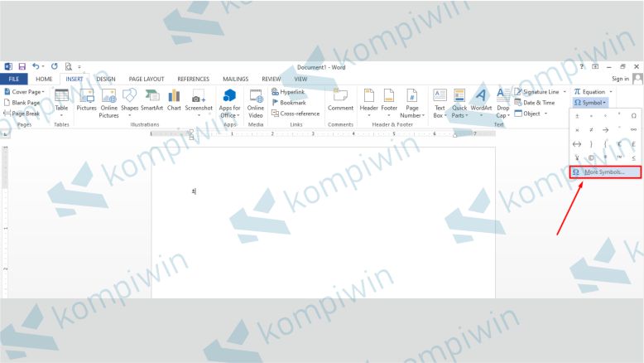Insert the not-equal symbol from the gallery
This screenshot has height=363, width=644.
pyautogui.click(x=591, y=130)
